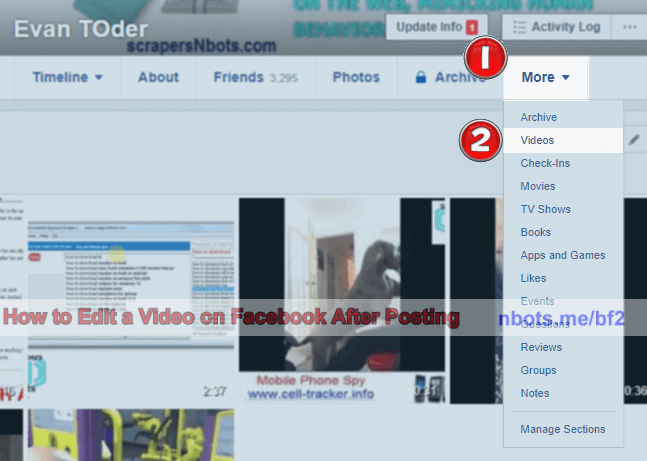Open the Mobile Phone Spy video thumbnail
Image resolution: width=647 pixels, height=461 pixels.
click(342, 301)
